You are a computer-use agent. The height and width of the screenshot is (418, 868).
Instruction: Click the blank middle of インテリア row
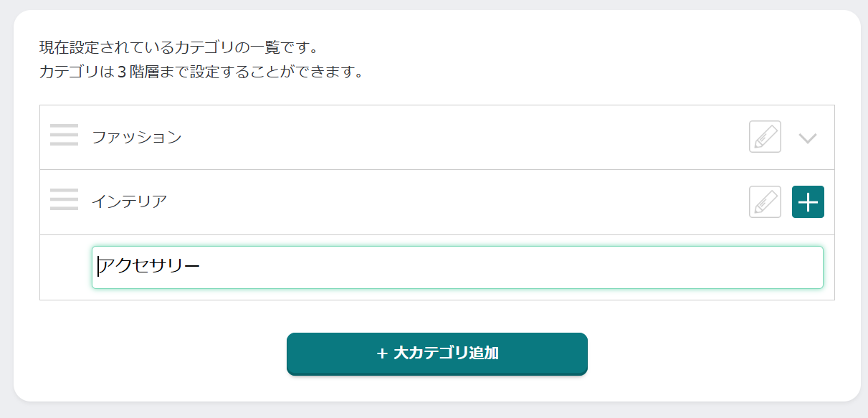pos(459,201)
